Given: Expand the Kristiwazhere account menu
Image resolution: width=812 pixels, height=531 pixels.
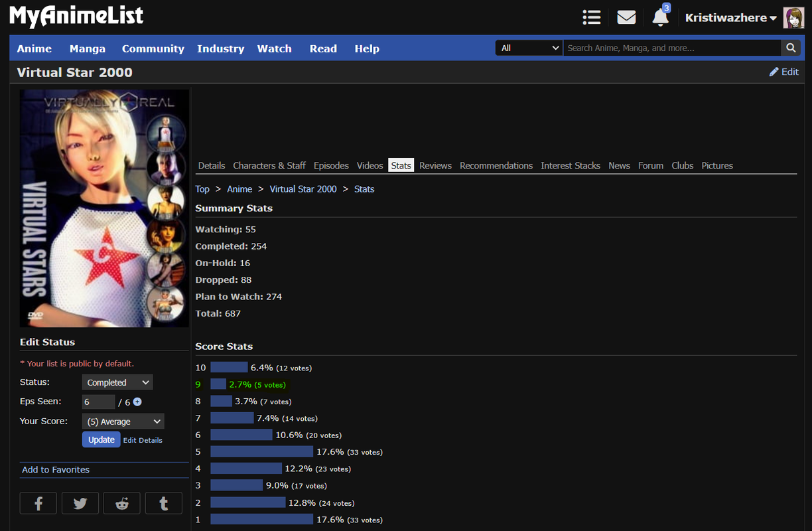Looking at the screenshot, I should point(731,18).
